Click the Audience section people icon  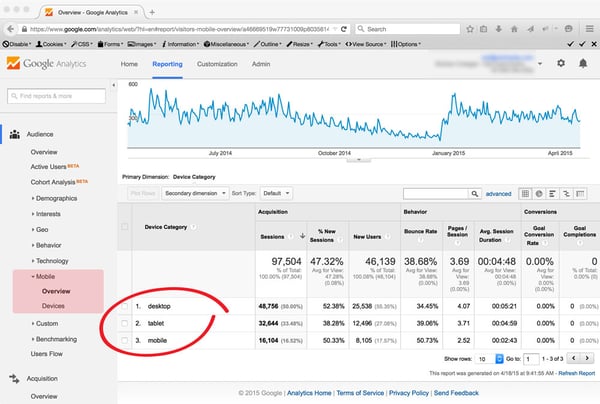point(15,134)
